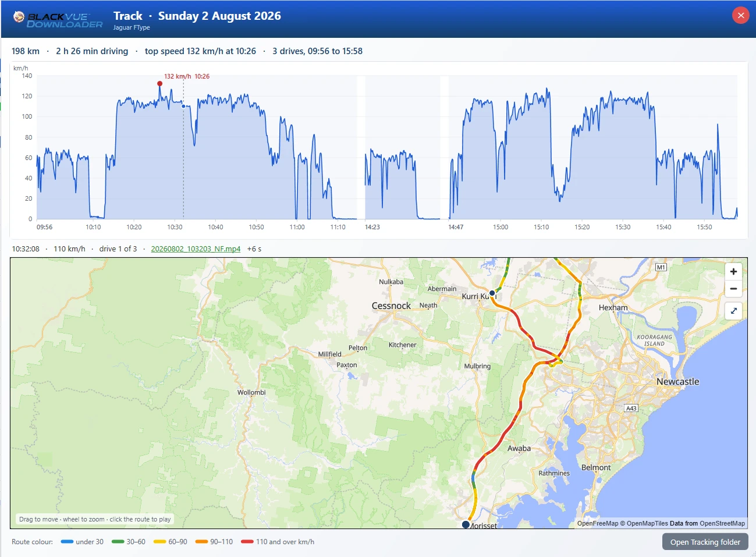Click the Belmont label on the map

pyautogui.click(x=596, y=467)
